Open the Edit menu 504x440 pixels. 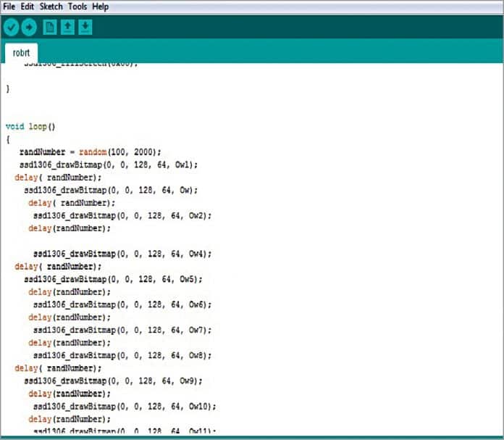tap(28, 7)
